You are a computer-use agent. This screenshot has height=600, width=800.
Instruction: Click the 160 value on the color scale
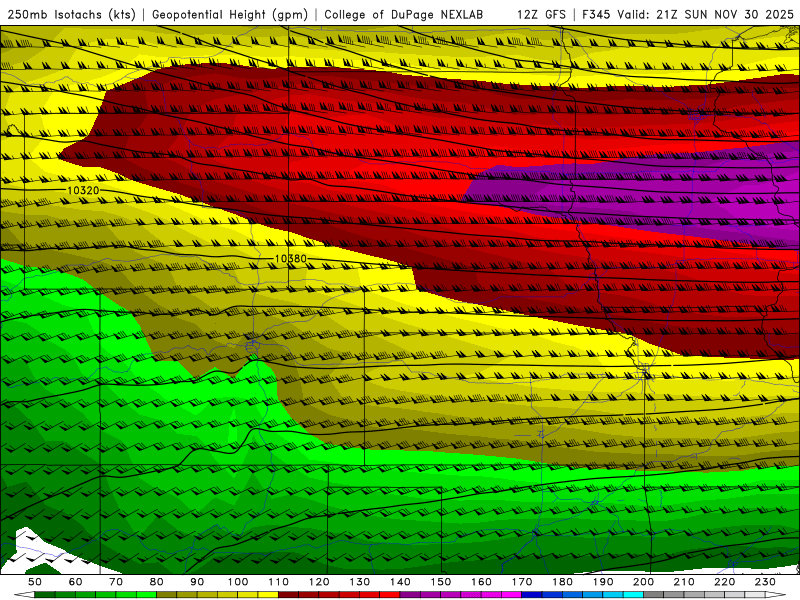pos(481,582)
